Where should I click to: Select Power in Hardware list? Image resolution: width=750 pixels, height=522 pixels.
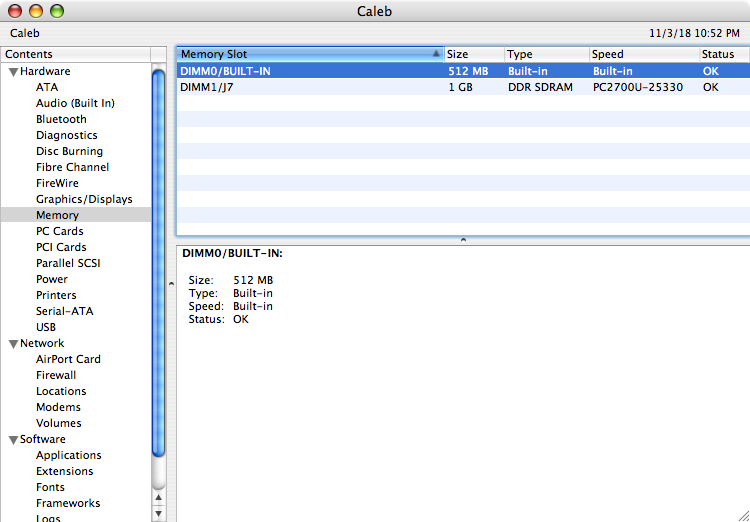pyautogui.click(x=52, y=279)
